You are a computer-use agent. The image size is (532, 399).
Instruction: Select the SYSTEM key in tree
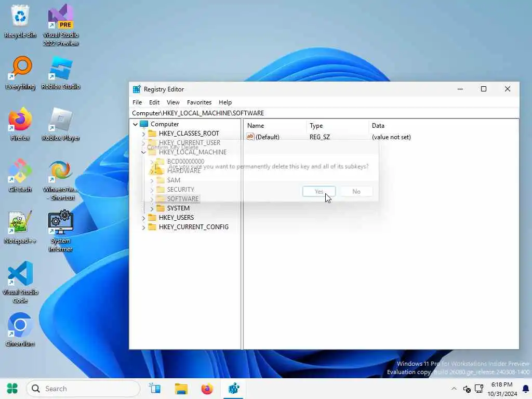(178, 208)
